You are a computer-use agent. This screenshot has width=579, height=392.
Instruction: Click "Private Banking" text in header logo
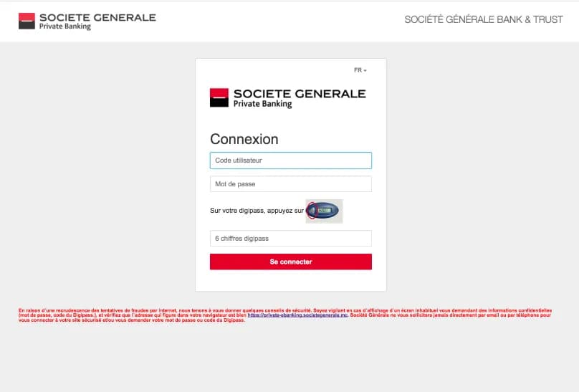click(x=65, y=27)
